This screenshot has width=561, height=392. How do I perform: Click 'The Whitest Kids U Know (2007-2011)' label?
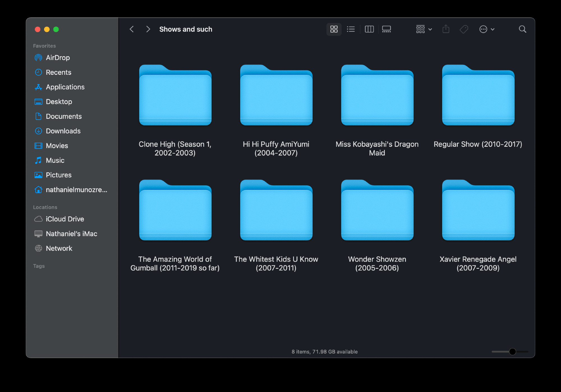pyautogui.click(x=276, y=264)
